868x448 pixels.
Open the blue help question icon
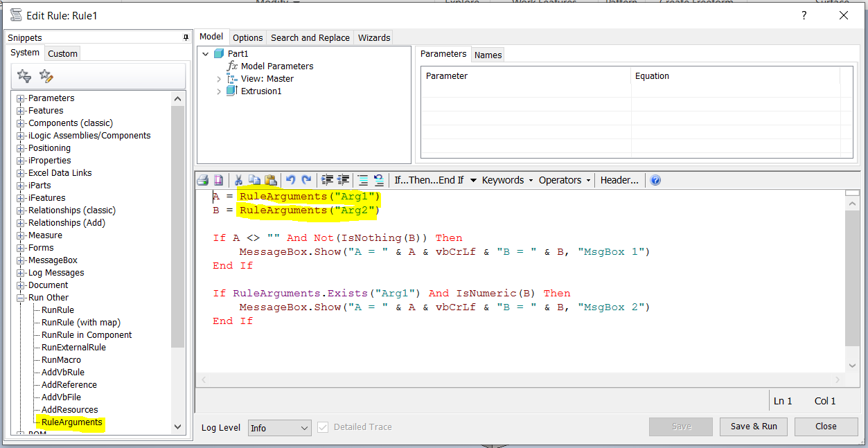click(x=655, y=180)
